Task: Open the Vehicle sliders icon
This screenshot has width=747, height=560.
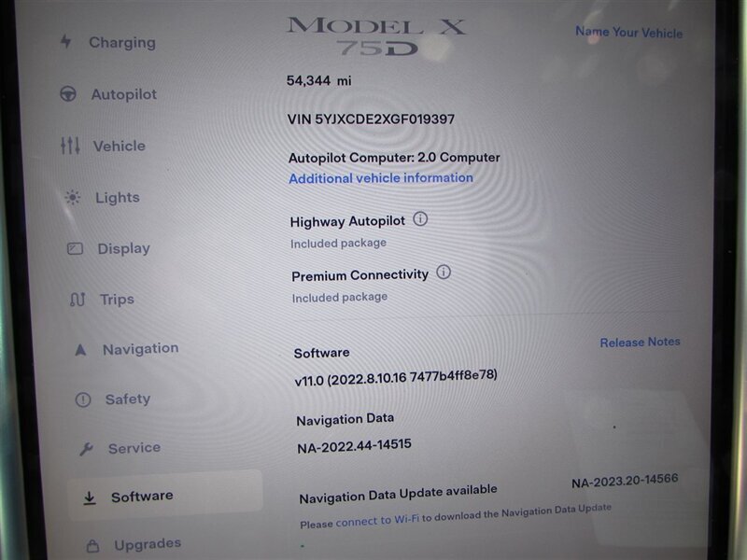Action: 70,146
